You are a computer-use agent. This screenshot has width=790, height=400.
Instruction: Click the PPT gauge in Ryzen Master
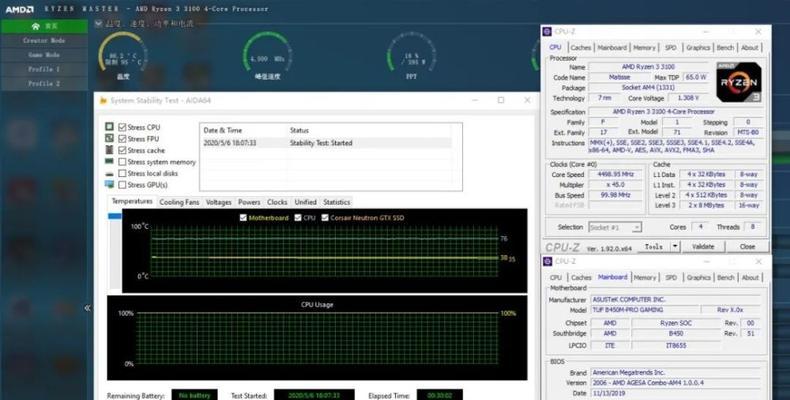(411, 55)
